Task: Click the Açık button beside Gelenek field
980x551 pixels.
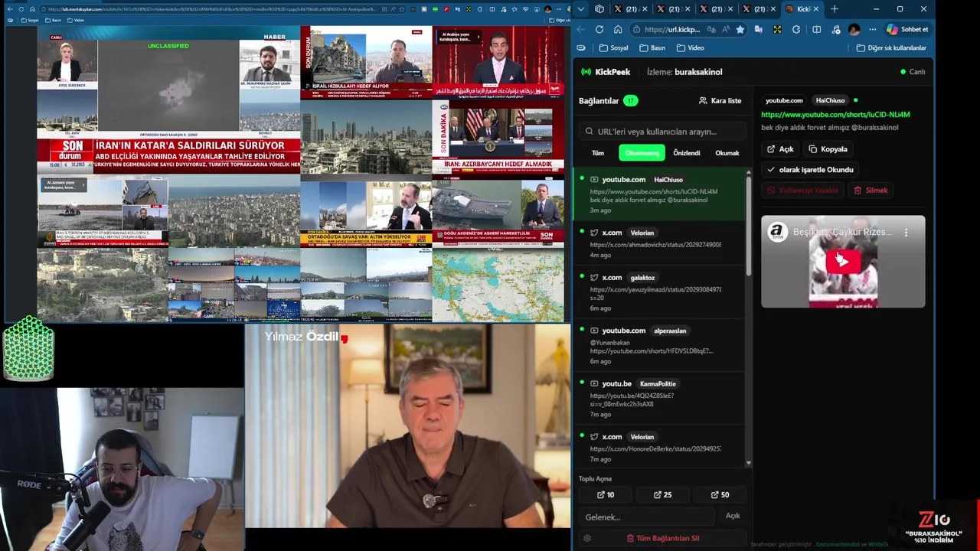Action: (x=733, y=516)
